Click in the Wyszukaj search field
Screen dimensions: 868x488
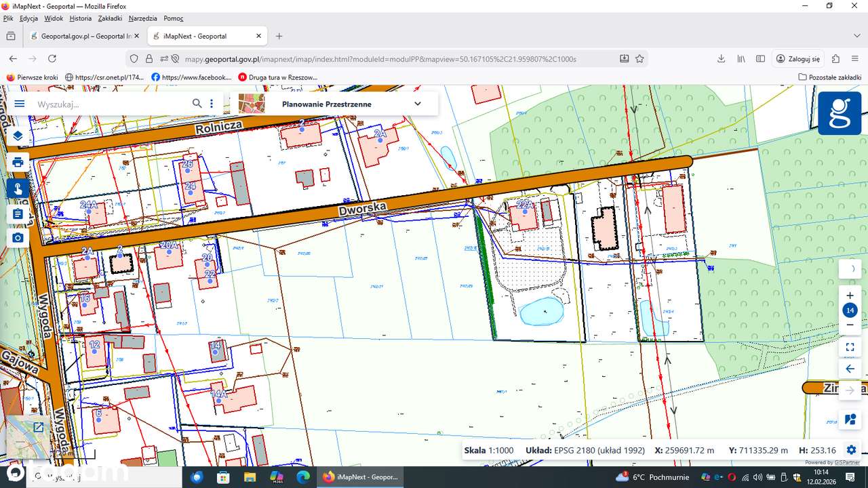click(x=112, y=104)
